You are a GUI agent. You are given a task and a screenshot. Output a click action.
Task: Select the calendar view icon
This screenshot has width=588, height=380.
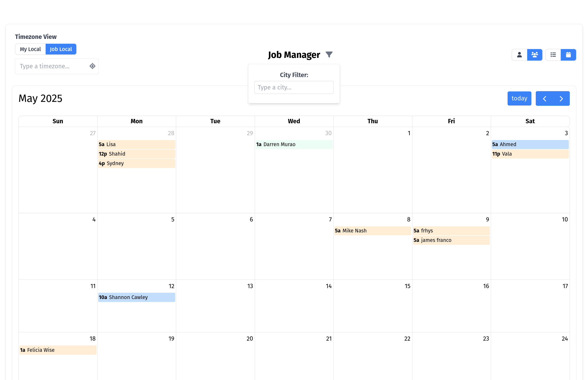569,54
